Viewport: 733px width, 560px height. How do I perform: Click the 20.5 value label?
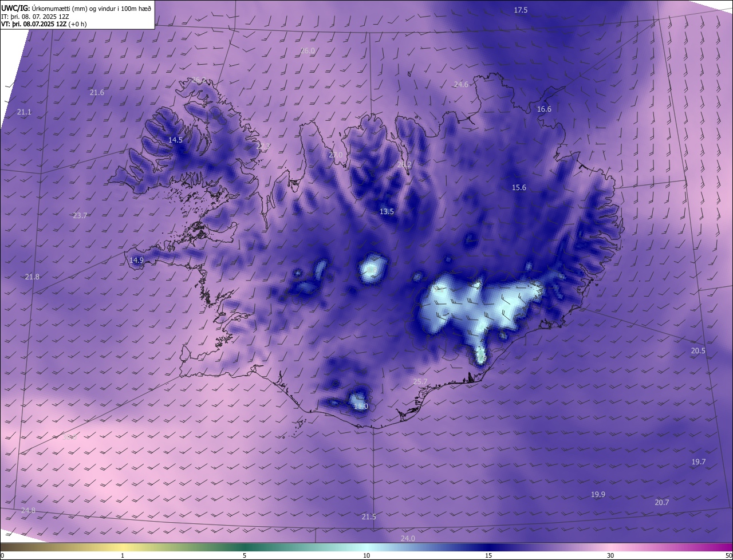point(698,351)
